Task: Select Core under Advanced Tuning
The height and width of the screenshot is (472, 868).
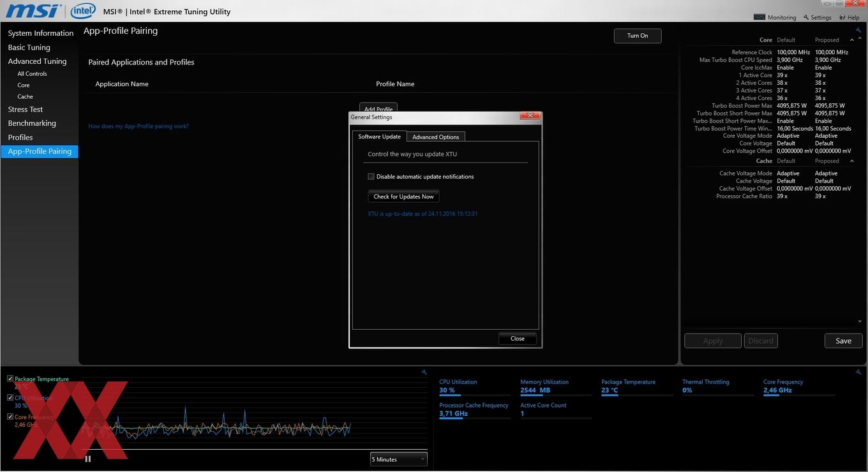Action: tap(24, 85)
